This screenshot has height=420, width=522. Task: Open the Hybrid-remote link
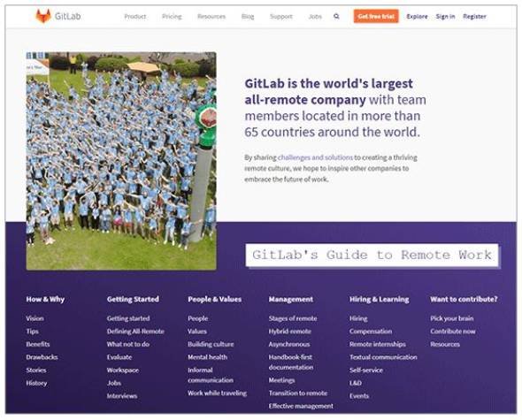tap(290, 332)
